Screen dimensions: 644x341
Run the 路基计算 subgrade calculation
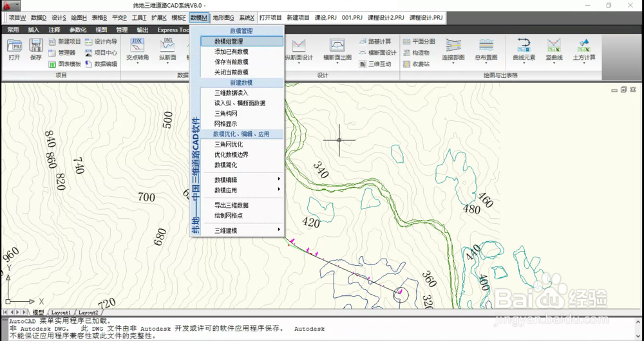(375, 41)
